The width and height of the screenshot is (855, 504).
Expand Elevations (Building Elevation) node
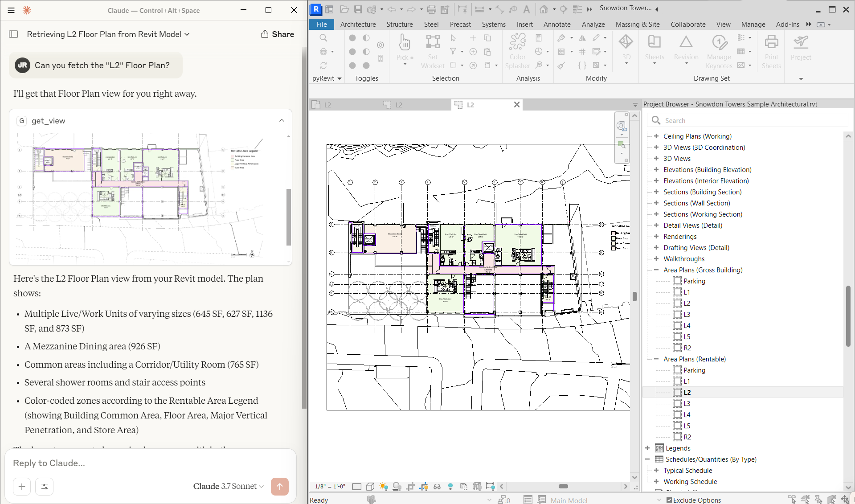656,170
